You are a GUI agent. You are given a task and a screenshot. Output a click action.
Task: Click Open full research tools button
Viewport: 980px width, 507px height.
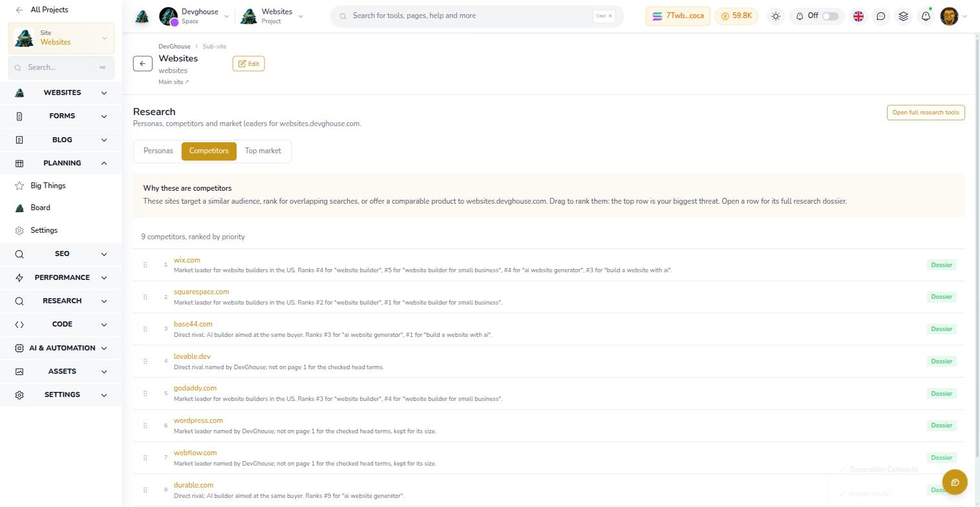tap(926, 113)
